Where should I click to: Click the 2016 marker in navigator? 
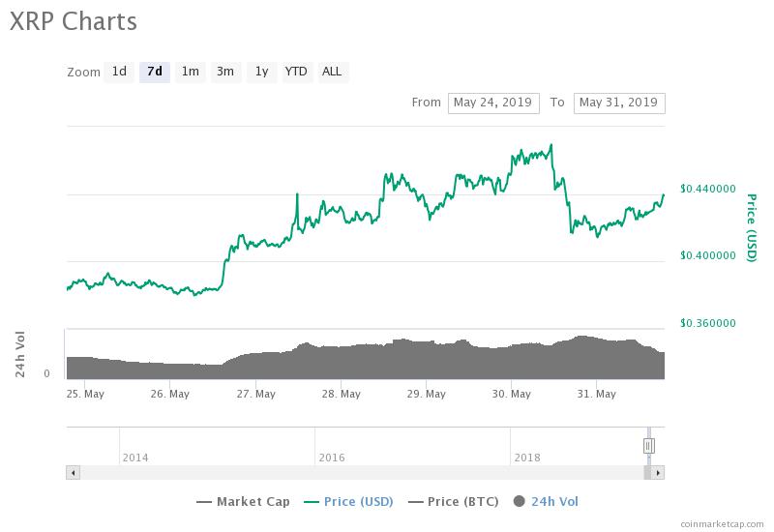pos(332,458)
